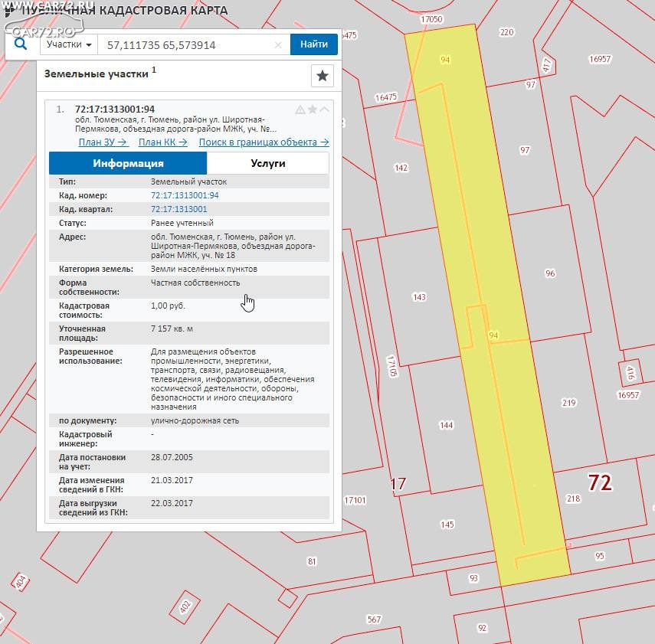The width and height of the screenshot is (655, 644).
Task: Click parcel label 143 on the map
Action: tap(419, 297)
